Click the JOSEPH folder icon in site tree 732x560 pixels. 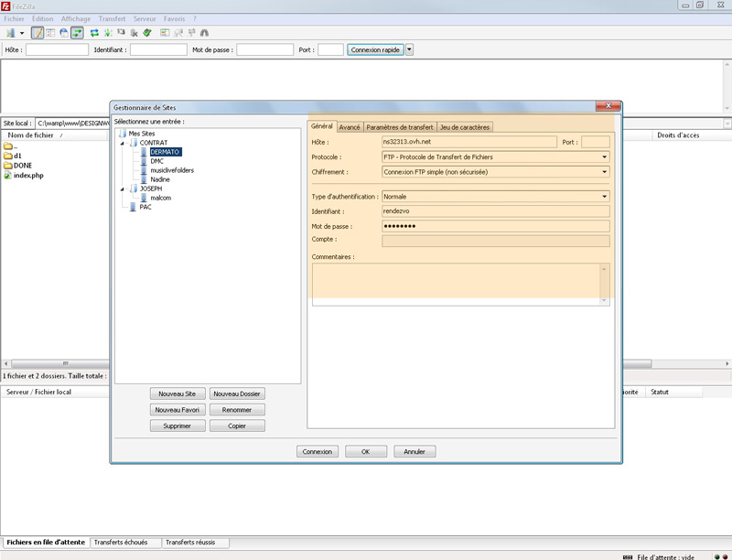tap(134, 188)
